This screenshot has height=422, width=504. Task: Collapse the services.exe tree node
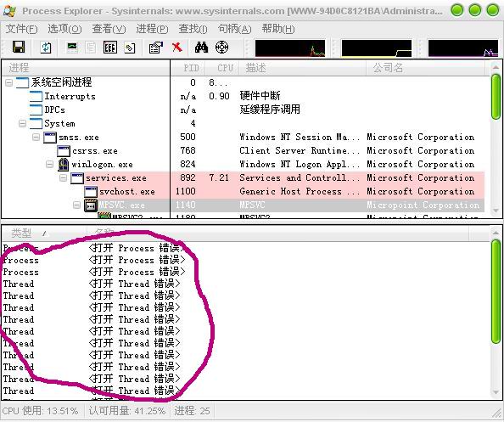point(64,177)
